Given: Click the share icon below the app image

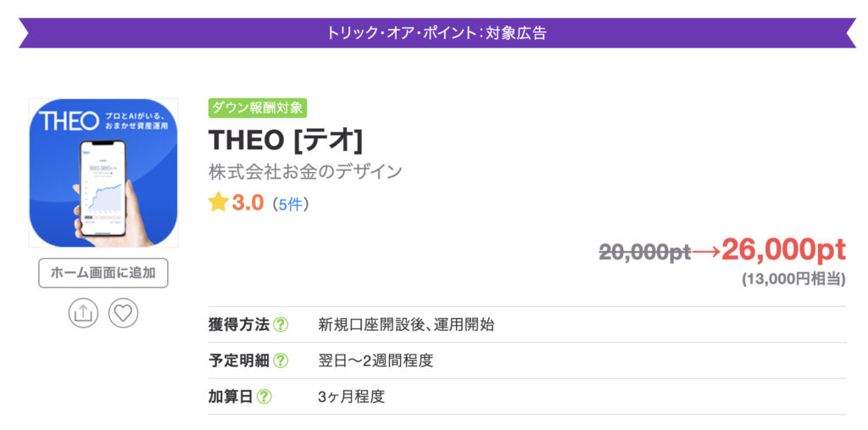Looking at the screenshot, I should coord(83,313).
